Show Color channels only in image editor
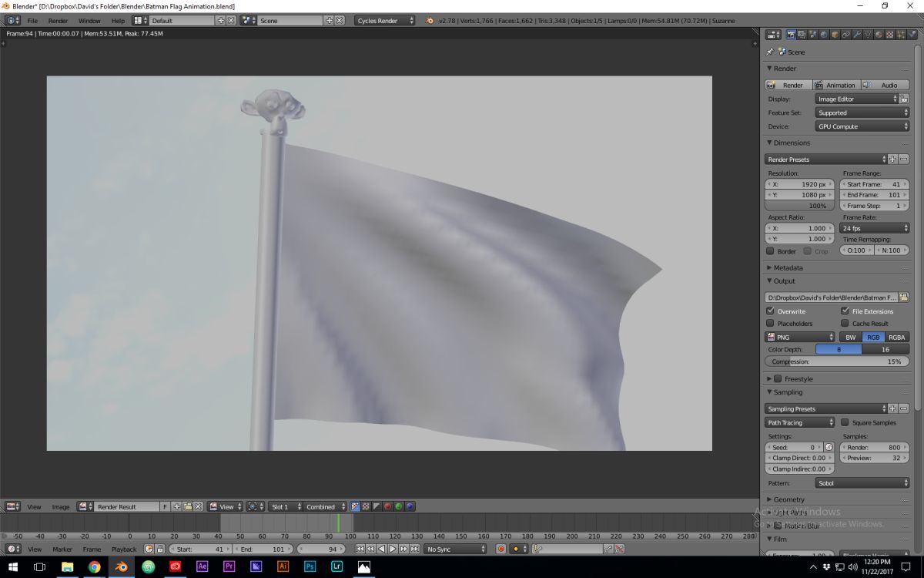Viewport: 924px width, 578px height. tap(367, 506)
